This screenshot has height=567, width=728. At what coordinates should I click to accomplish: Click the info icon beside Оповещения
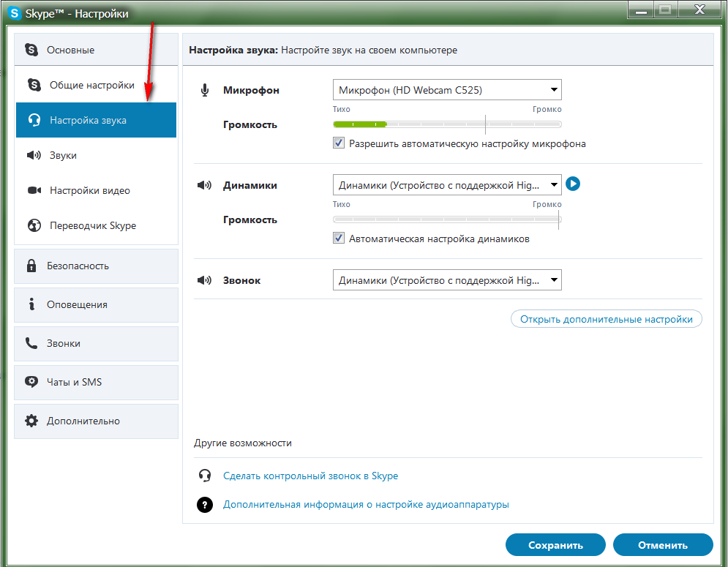pyautogui.click(x=31, y=304)
